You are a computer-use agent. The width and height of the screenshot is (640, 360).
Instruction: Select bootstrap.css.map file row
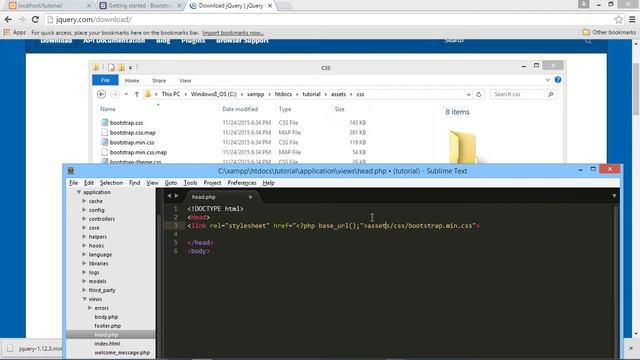(x=233, y=133)
